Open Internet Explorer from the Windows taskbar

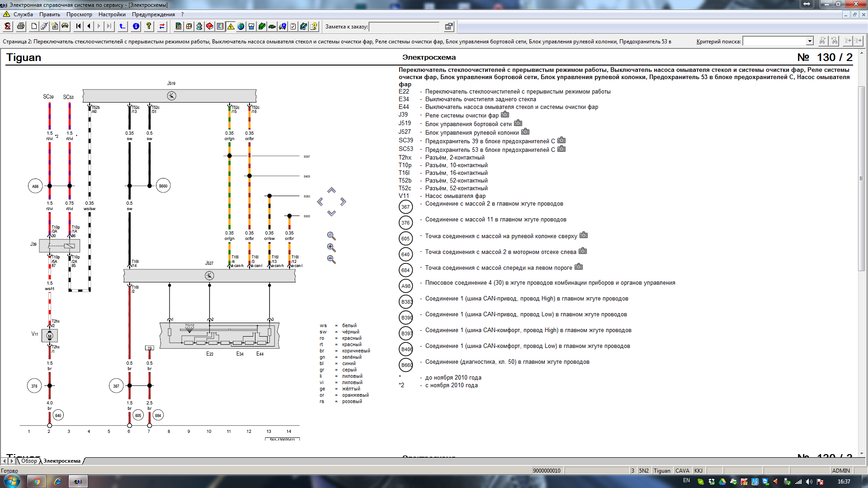coord(57,481)
